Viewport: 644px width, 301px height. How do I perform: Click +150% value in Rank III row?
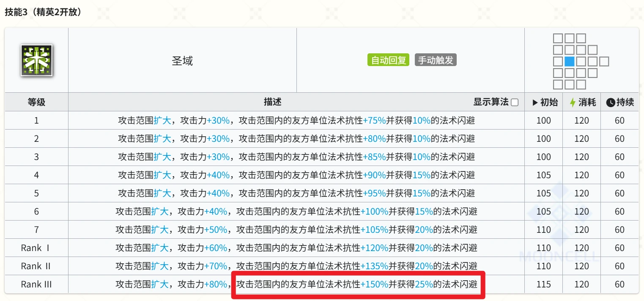click(374, 284)
